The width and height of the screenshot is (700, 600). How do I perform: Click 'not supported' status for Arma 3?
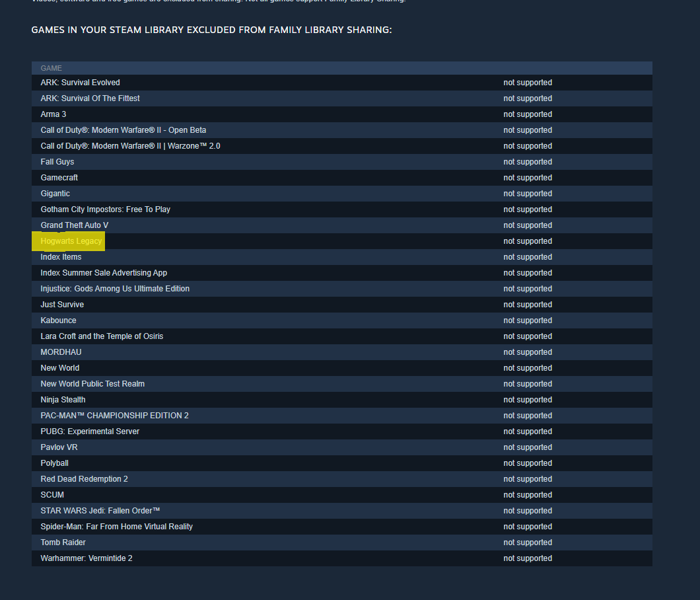tap(528, 114)
